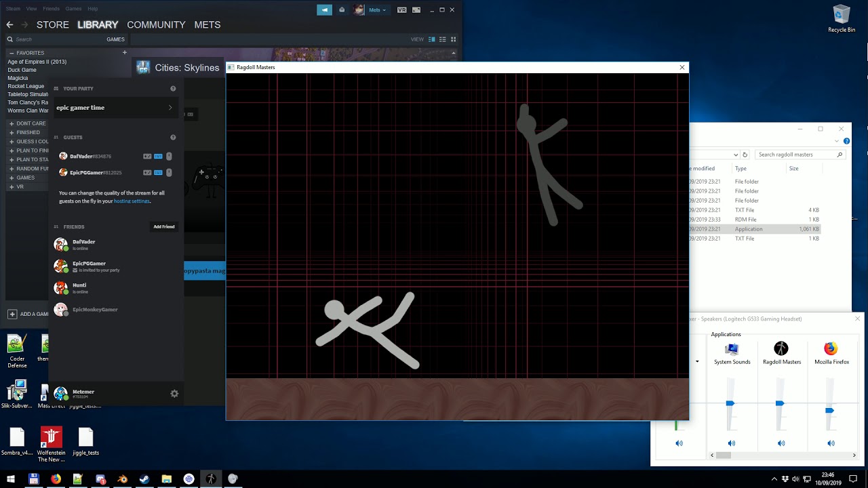Mute Ragdoll Masters in volume mixer
This screenshot has width=868, height=488.
click(781, 443)
